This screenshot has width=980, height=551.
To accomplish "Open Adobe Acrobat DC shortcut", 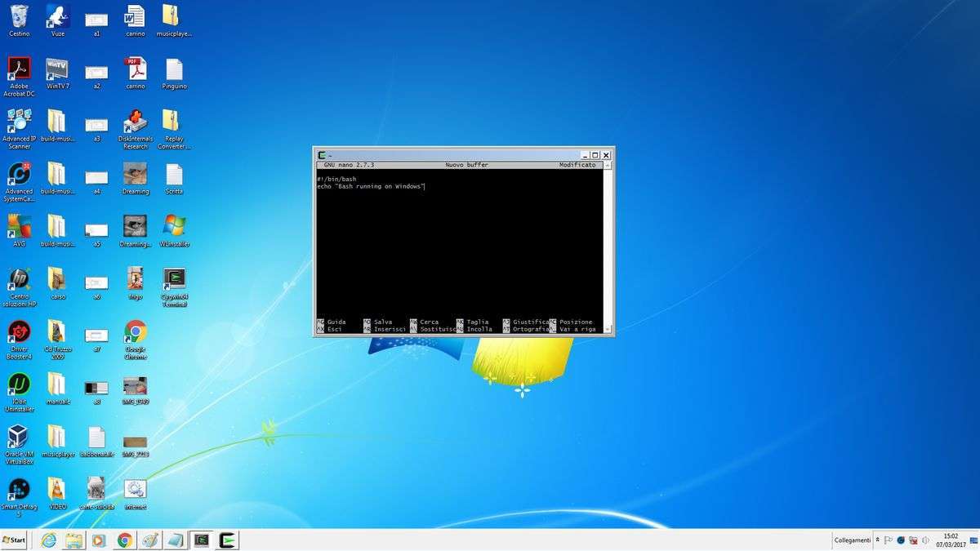I will point(19,77).
